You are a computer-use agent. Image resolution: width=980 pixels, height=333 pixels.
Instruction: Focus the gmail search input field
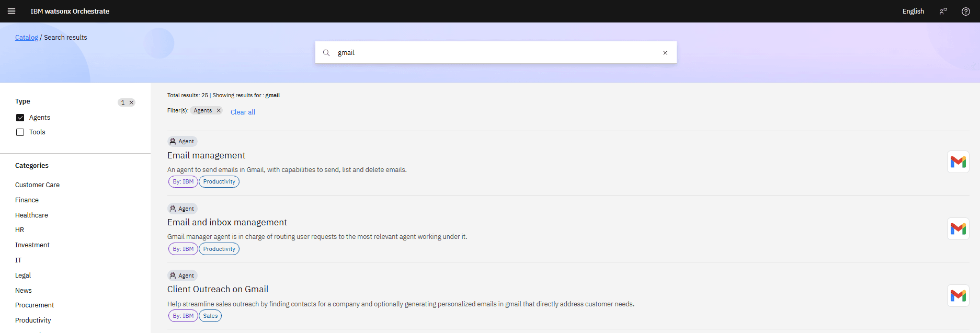(x=496, y=53)
